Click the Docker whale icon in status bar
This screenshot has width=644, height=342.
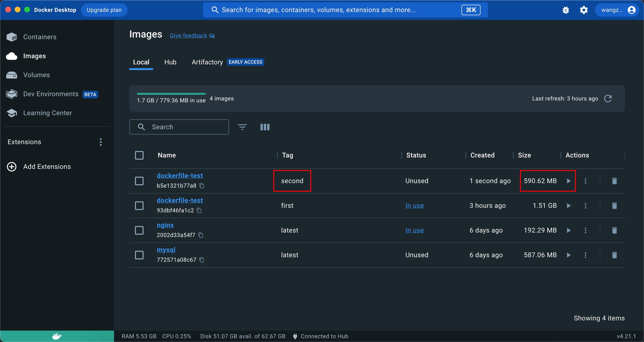[x=57, y=336]
